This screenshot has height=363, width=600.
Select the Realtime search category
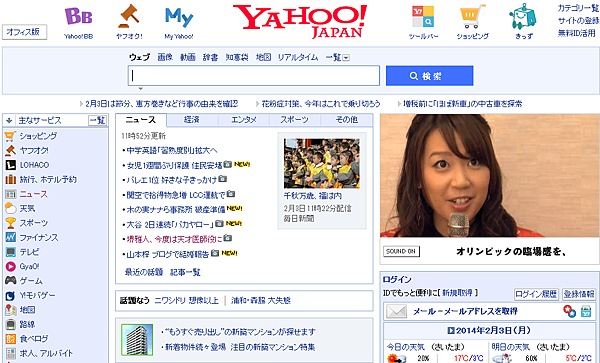coord(298,57)
